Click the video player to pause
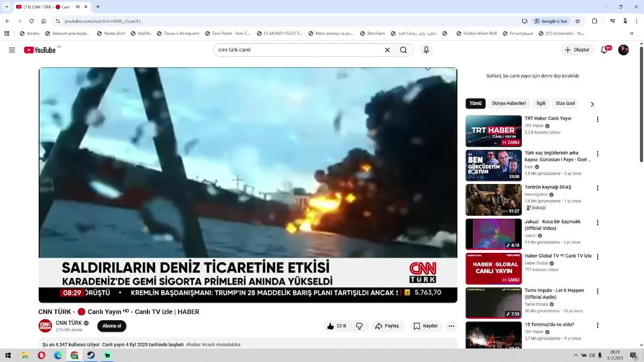Screen dimensions: 644x362 point(248,185)
